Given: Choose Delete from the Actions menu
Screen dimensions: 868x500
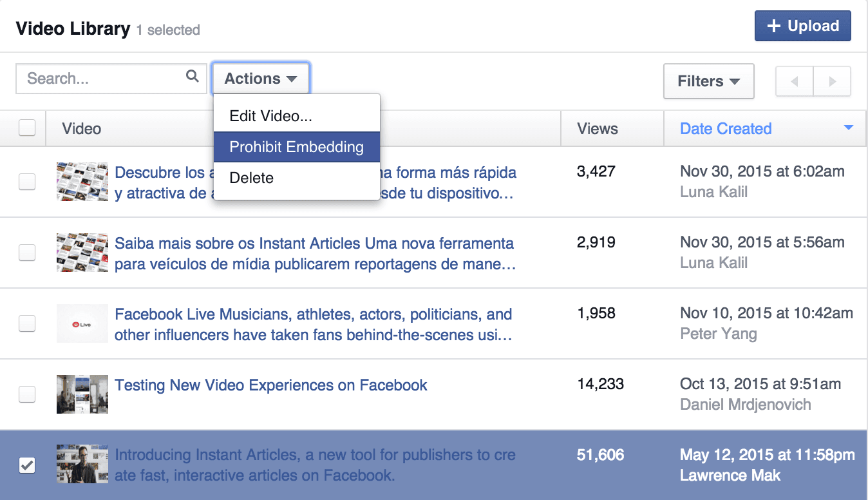Looking at the screenshot, I should click(x=252, y=178).
